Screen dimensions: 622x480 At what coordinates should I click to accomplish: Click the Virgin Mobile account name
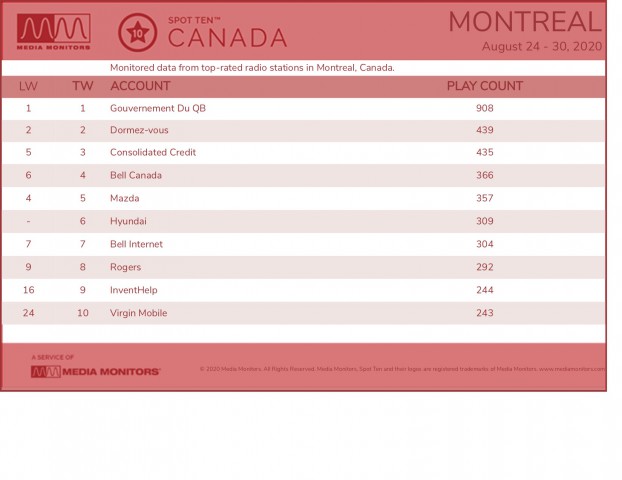click(x=138, y=313)
